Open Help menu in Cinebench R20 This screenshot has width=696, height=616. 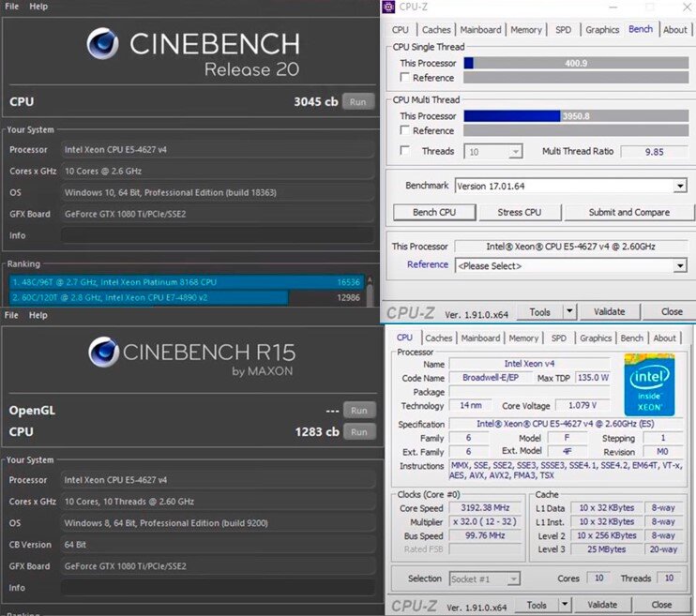click(38, 7)
